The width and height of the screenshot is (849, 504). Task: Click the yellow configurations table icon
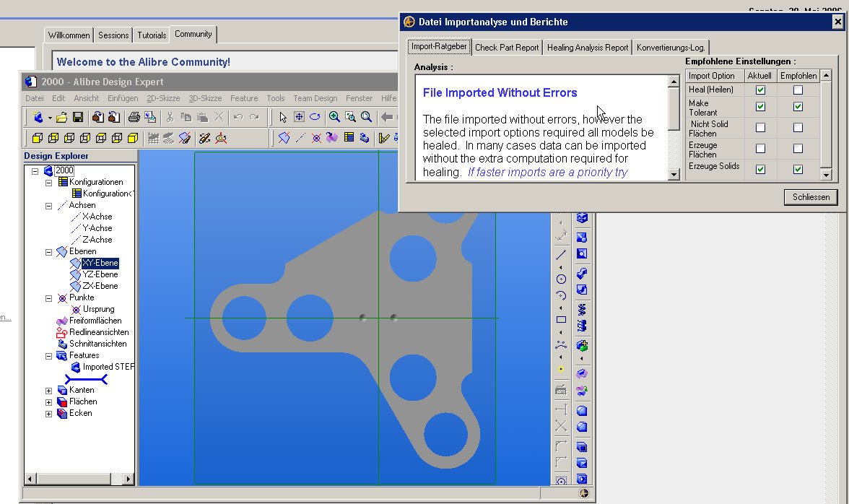tap(349, 137)
